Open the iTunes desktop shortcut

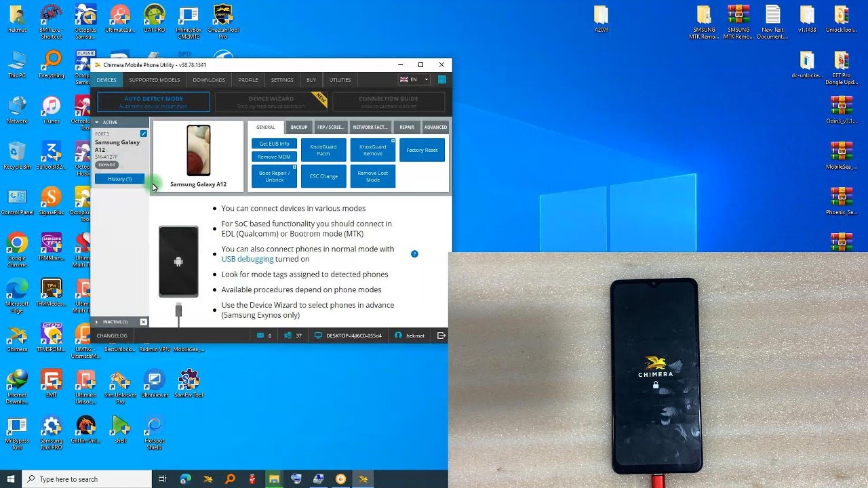pos(52,110)
